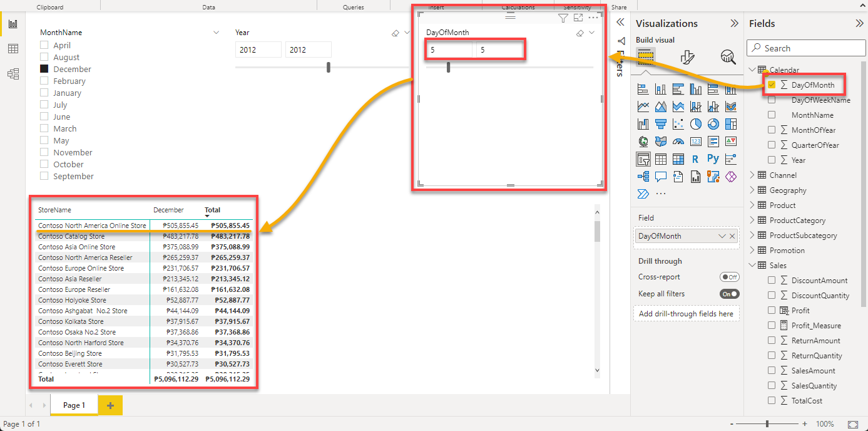868x431 pixels.
Task: Choose the Pie chart visual
Action: 695,124
